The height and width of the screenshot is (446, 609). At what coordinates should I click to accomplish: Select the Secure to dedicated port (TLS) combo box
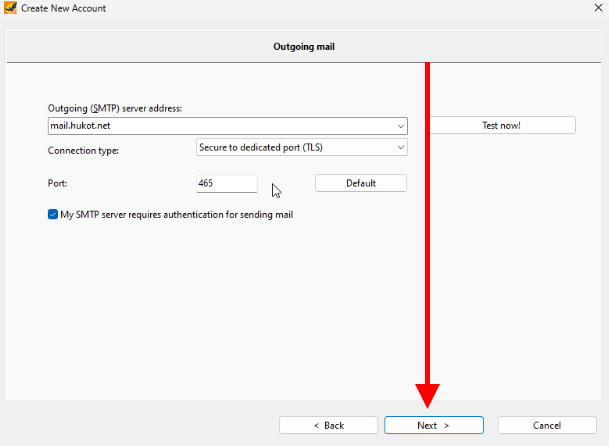click(x=295, y=148)
